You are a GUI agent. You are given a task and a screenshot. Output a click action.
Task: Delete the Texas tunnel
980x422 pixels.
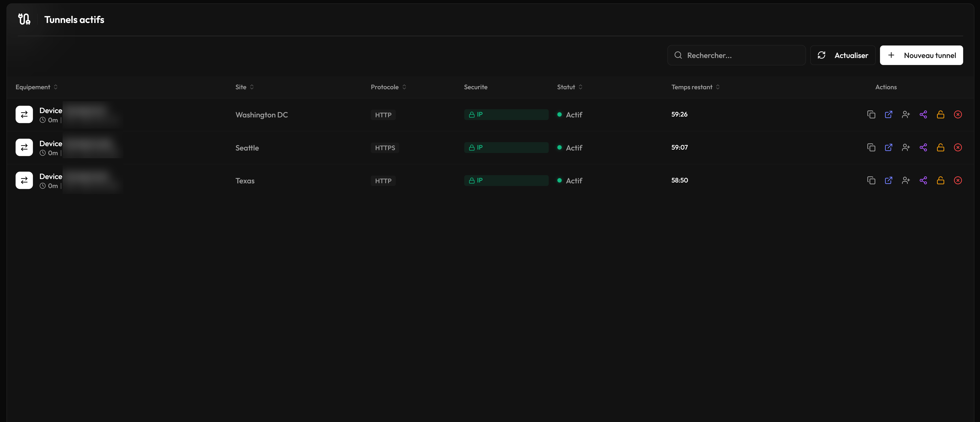pyautogui.click(x=958, y=180)
